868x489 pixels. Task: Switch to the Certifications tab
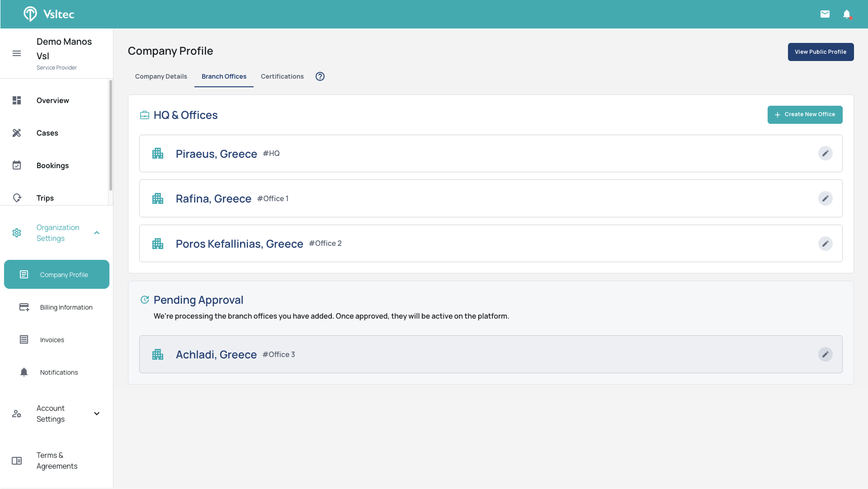[x=282, y=76]
